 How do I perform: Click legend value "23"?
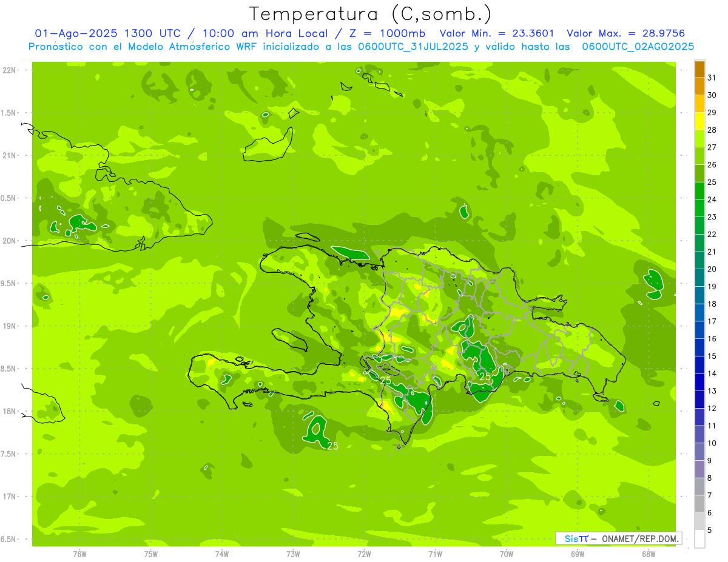click(x=712, y=217)
